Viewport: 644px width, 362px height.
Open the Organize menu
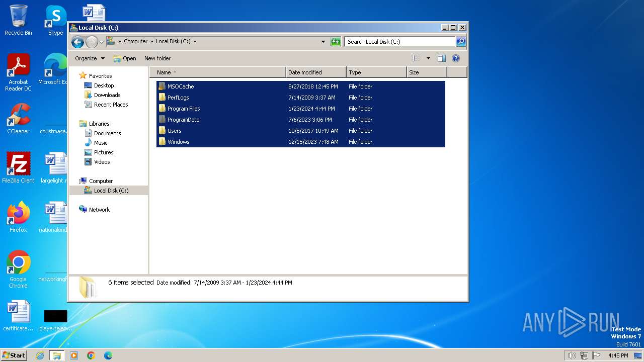[x=90, y=58]
